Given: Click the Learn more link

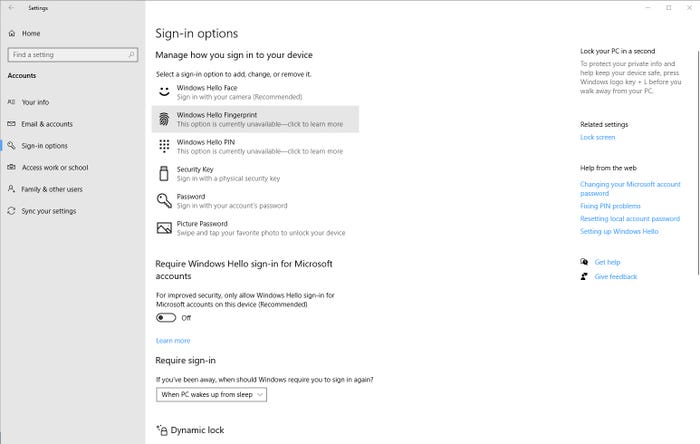Looking at the screenshot, I should 173,340.
